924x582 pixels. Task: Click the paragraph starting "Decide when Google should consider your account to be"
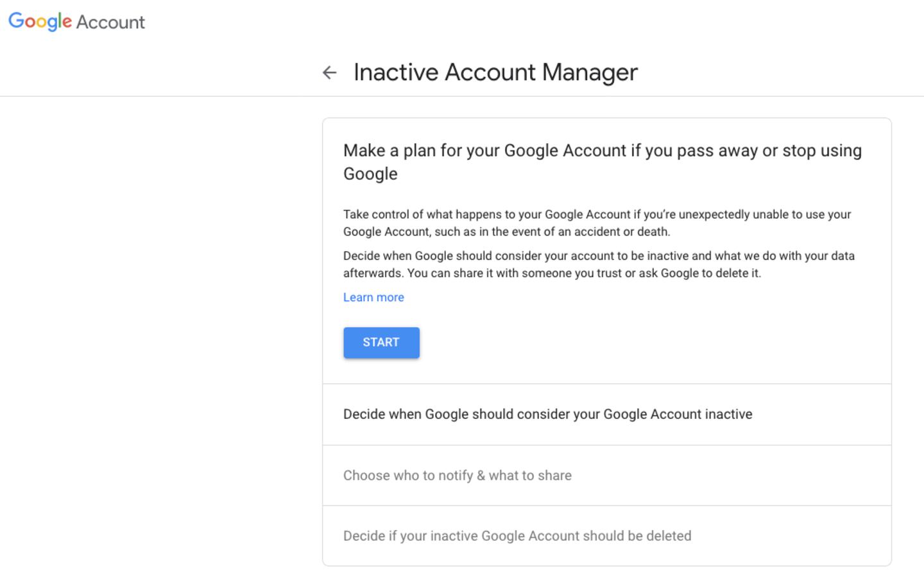598,255
